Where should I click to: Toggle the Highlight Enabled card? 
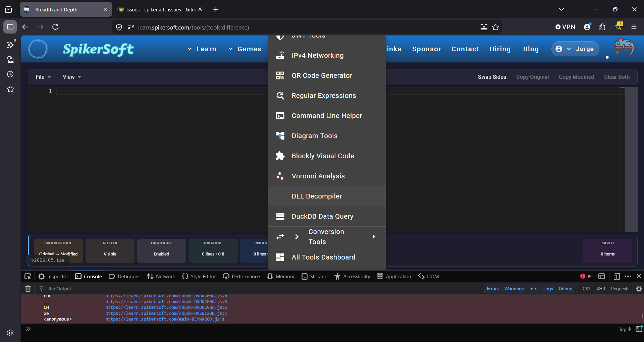click(162, 250)
